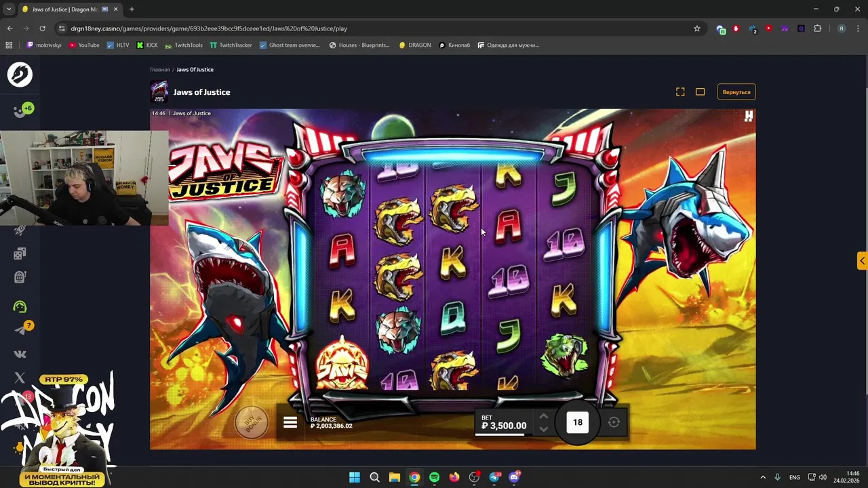
Task: Open the KICK bookmark
Action: click(147, 45)
